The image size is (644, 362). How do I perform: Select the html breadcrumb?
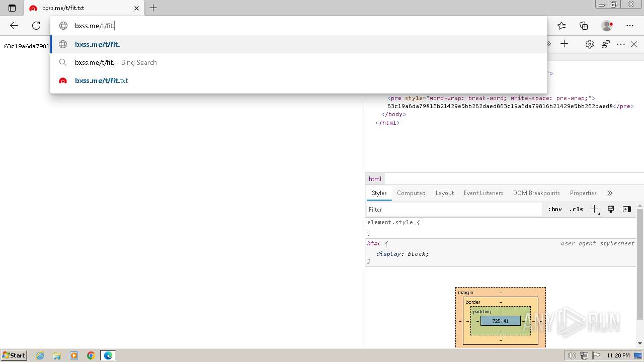375,179
